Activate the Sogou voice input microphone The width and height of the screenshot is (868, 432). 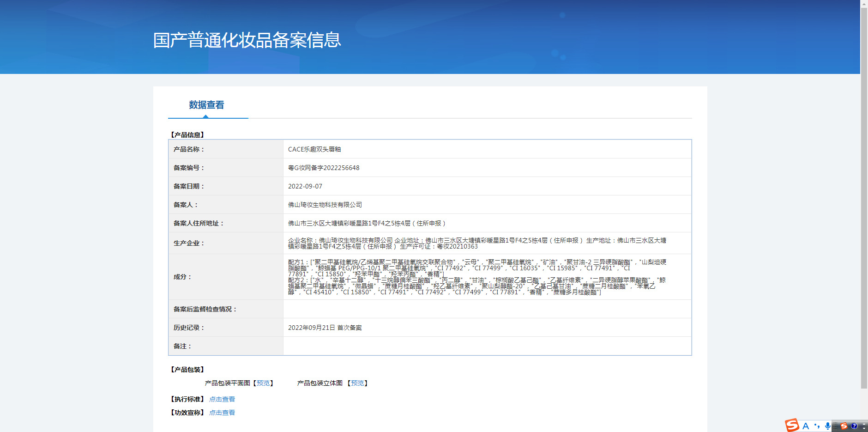click(x=828, y=426)
